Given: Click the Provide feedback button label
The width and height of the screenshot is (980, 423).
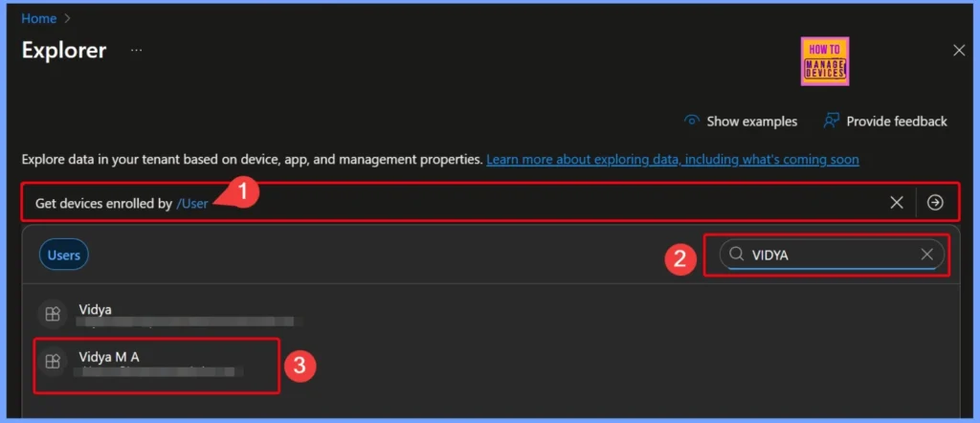Looking at the screenshot, I should [x=897, y=122].
